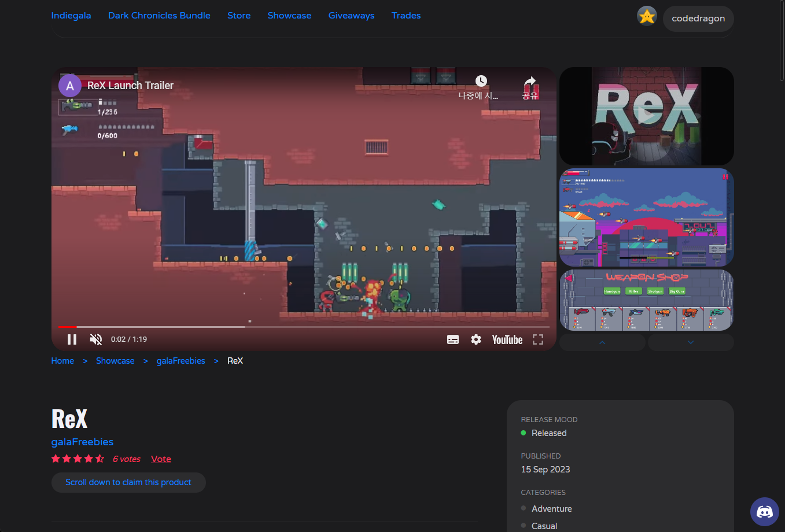Click the 'Released' status text

pyautogui.click(x=549, y=433)
